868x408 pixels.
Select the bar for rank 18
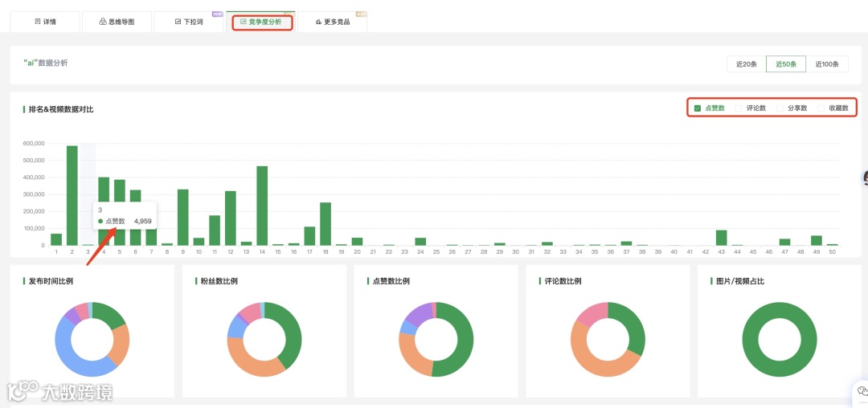coord(325,224)
